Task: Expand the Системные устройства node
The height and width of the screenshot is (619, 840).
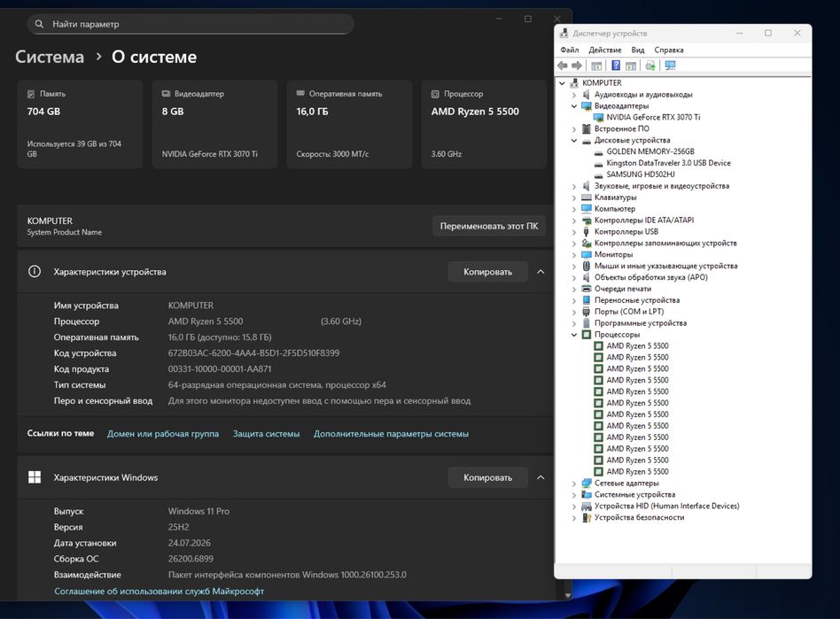Action: (574, 495)
